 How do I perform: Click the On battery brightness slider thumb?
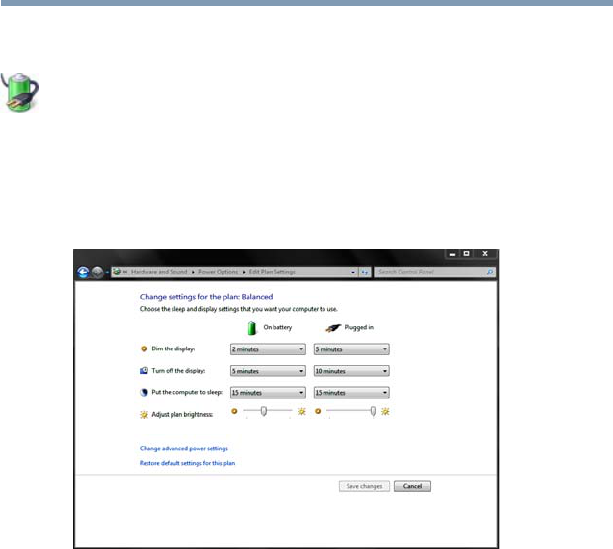click(x=264, y=411)
